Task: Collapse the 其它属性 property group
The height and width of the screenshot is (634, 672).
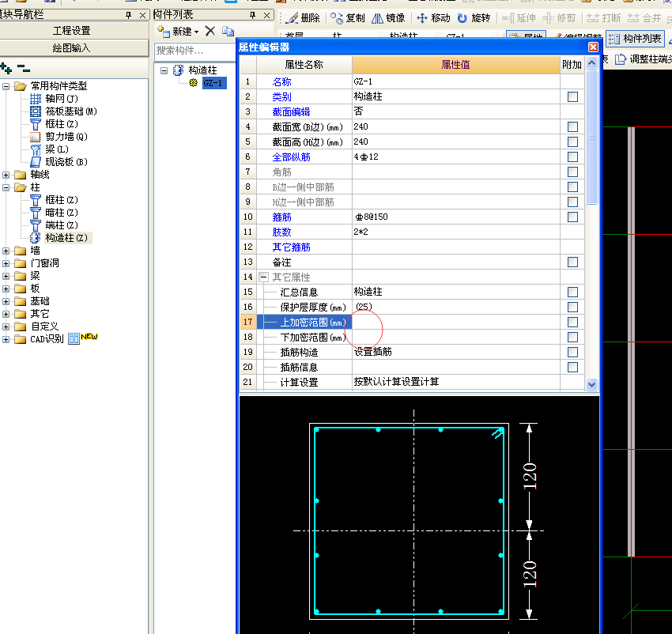Action: pos(263,277)
